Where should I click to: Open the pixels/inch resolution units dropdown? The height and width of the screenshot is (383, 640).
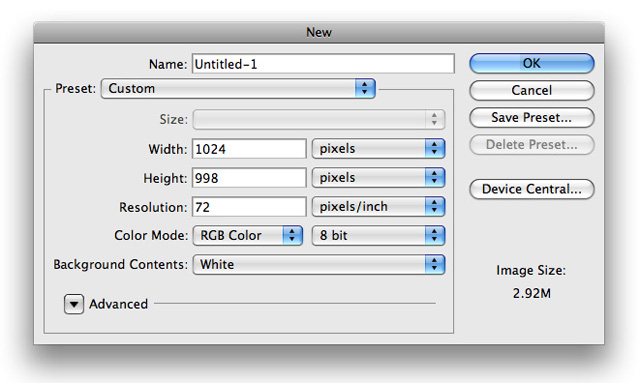coord(378,207)
